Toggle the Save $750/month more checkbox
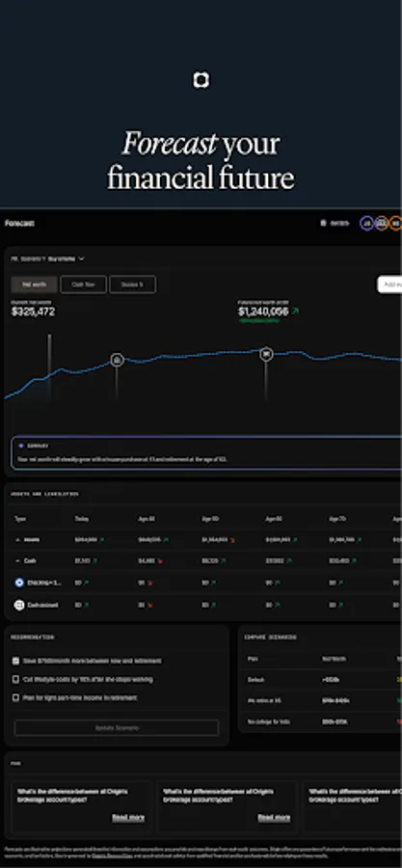This screenshot has height=868, width=402. click(15, 661)
